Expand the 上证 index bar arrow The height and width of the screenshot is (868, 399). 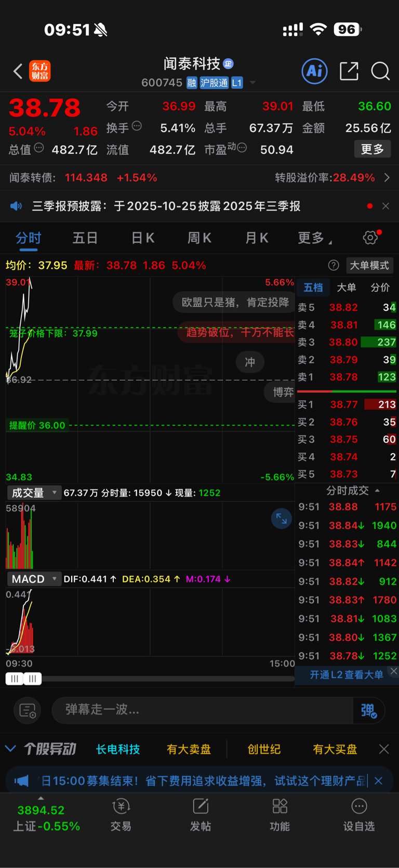(x=41, y=798)
